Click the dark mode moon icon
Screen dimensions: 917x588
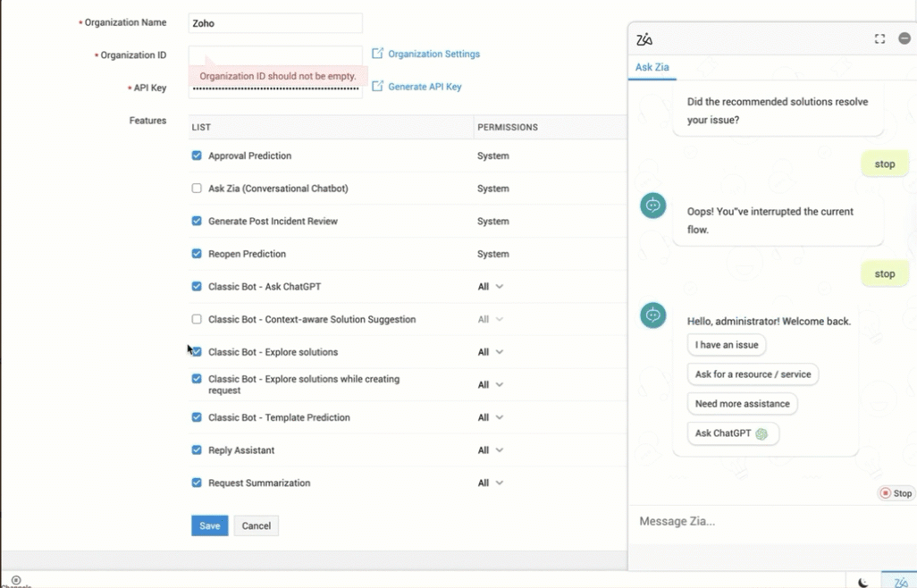(x=863, y=582)
